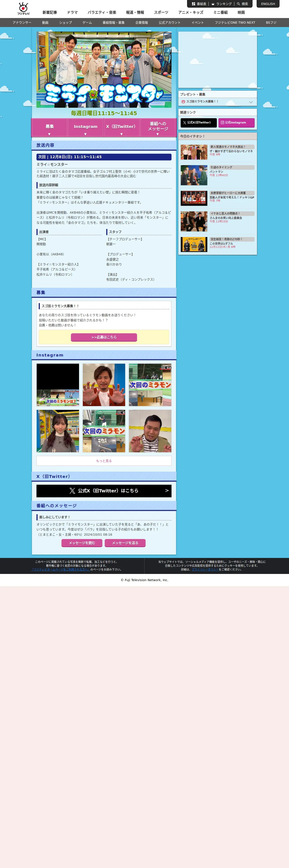Open ザ・細かすぎて伝わらないモノマネ thumbnail
This screenshot has height=868, width=289.
click(194, 152)
